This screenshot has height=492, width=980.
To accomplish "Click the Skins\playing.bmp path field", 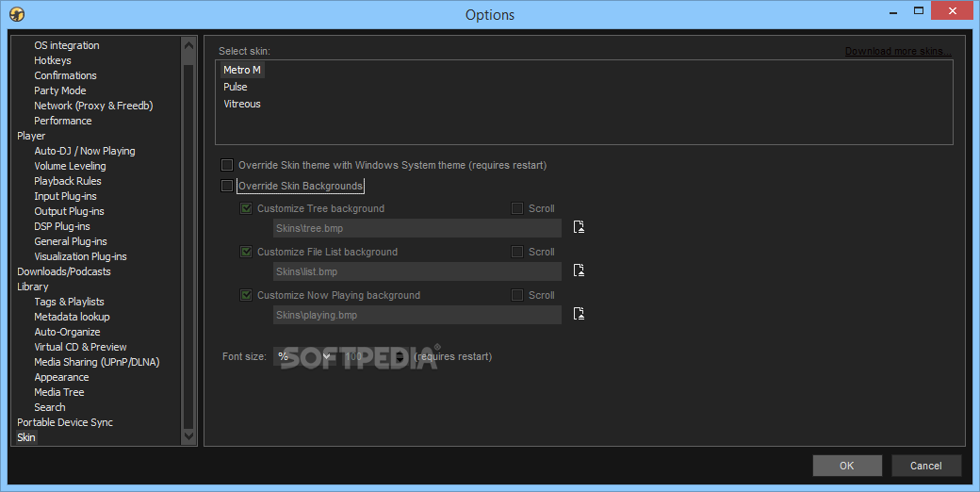I will [x=416, y=315].
